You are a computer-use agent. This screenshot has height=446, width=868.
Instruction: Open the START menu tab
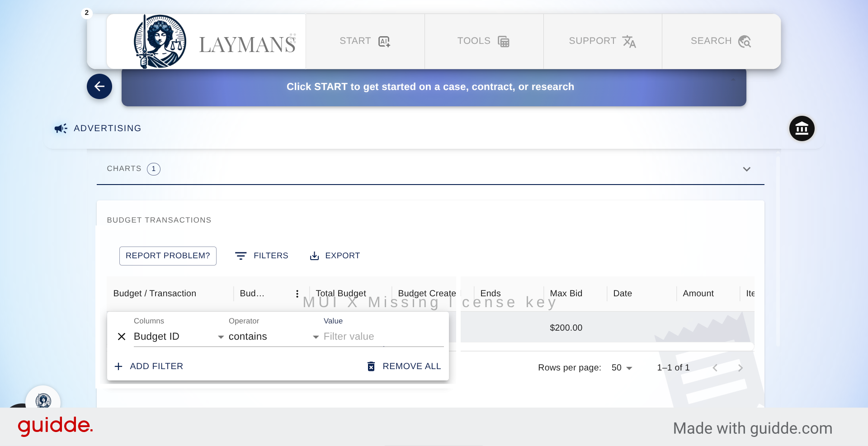tap(365, 41)
